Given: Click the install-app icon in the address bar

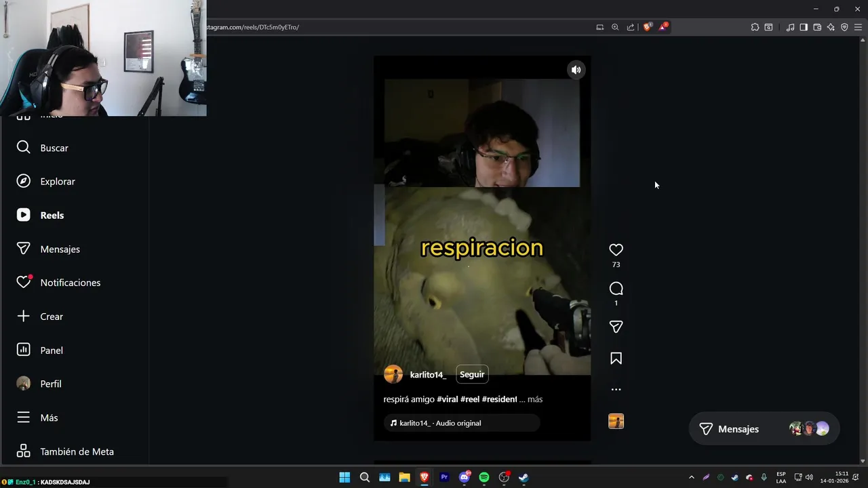Looking at the screenshot, I should 599,27.
